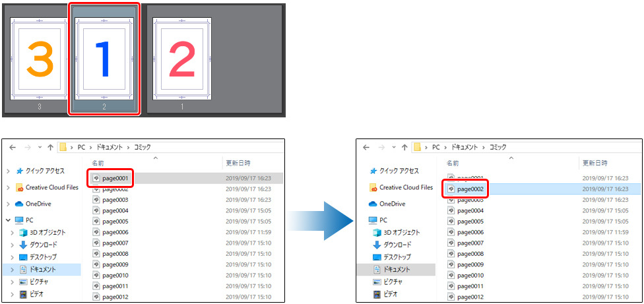Go forward in the left Explorer window
Image resolution: width=644 pixels, height=304 pixels.
pos(28,147)
